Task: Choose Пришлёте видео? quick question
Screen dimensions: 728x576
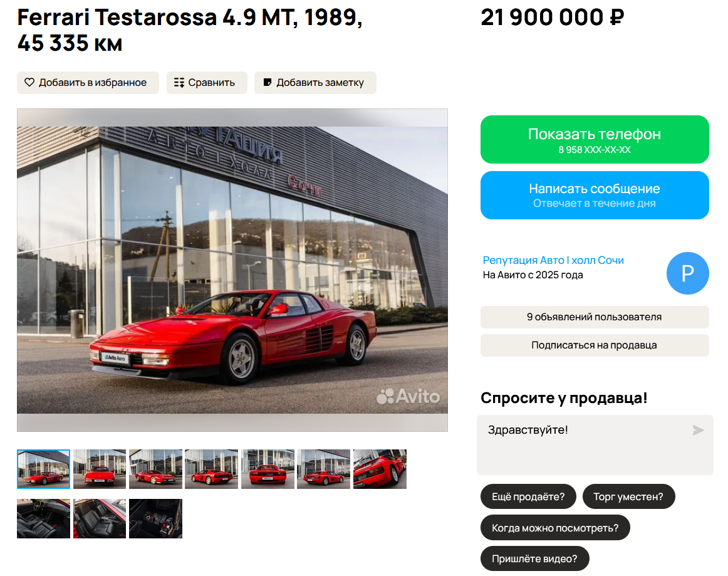Action: [534, 558]
